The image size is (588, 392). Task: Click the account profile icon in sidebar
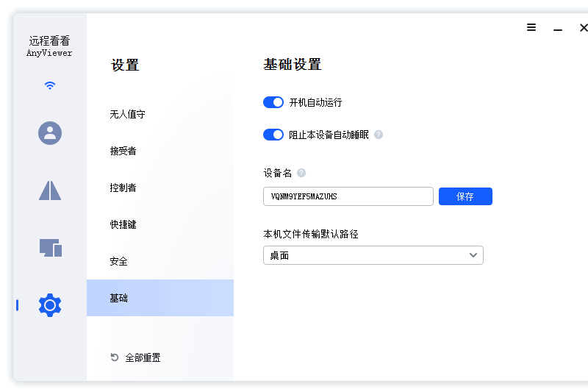pyautogui.click(x=50, y=133)
